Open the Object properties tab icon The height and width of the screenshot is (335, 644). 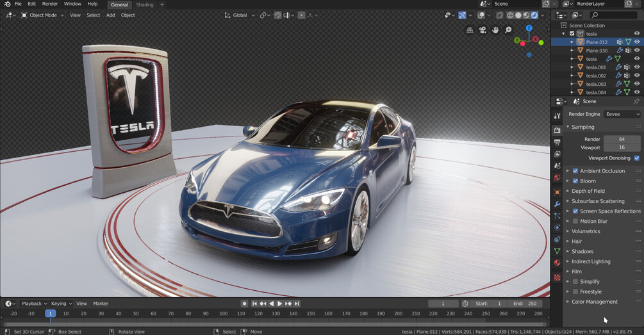tap(557, 192)
